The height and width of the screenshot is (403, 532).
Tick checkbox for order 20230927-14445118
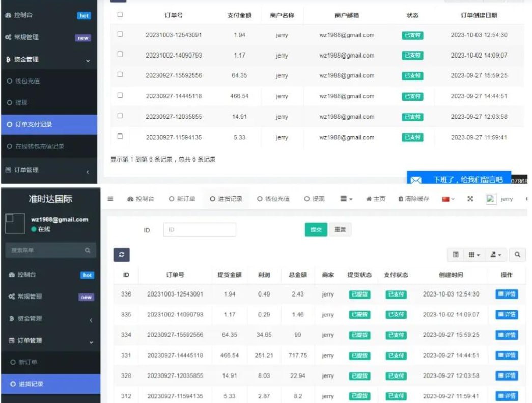[x=120, y=95]
